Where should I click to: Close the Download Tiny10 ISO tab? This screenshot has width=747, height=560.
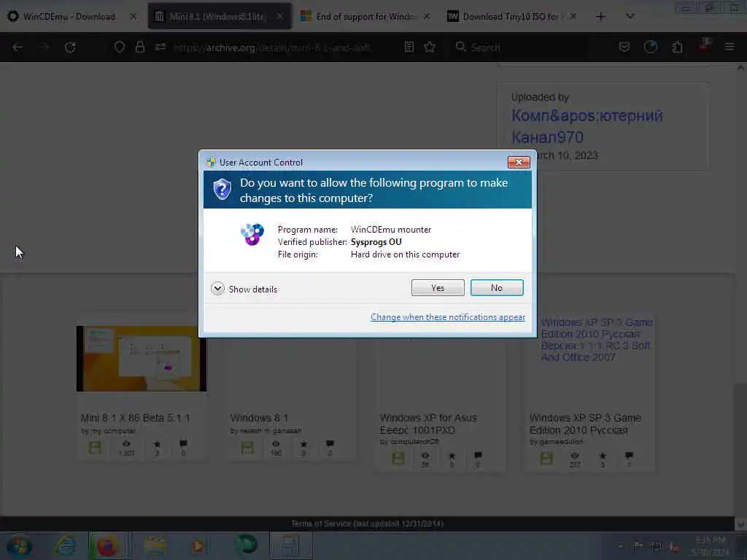573,17
